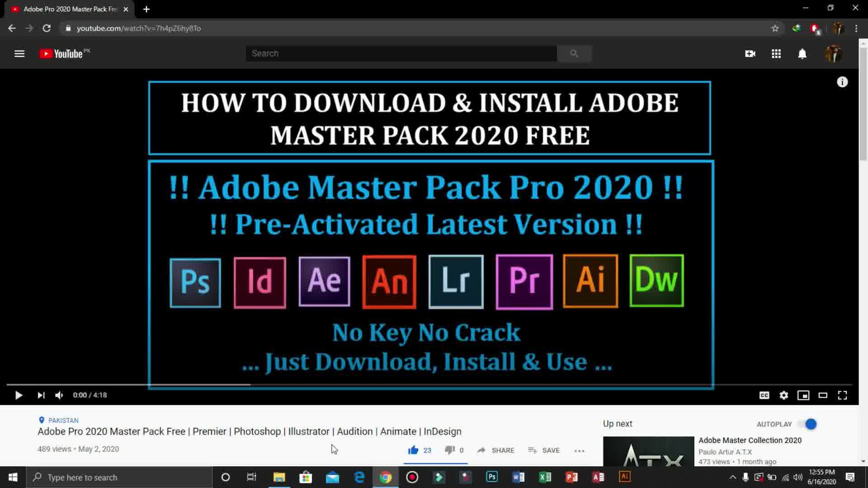Switch to miniplayer mode
This screenshot has width=868, height=488.
point(803,395)
